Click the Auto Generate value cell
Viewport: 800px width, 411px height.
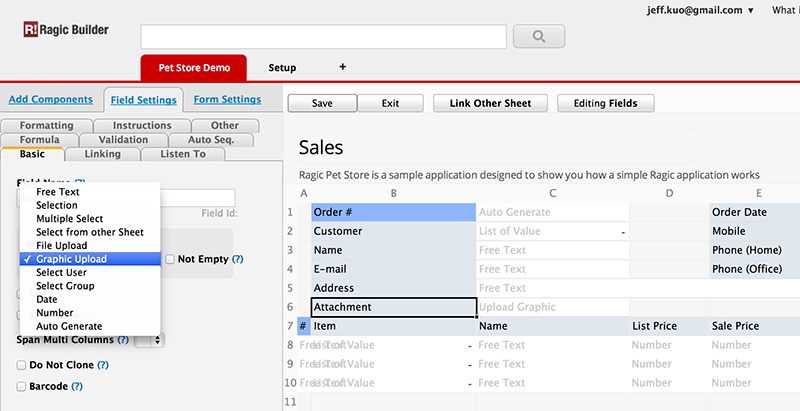click(553, 212)
